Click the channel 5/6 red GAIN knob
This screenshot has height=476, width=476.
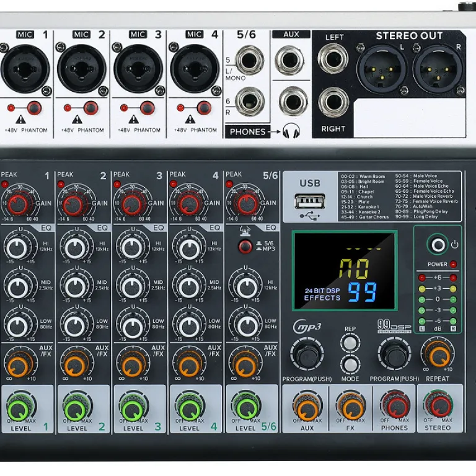(x=247, y=204)
